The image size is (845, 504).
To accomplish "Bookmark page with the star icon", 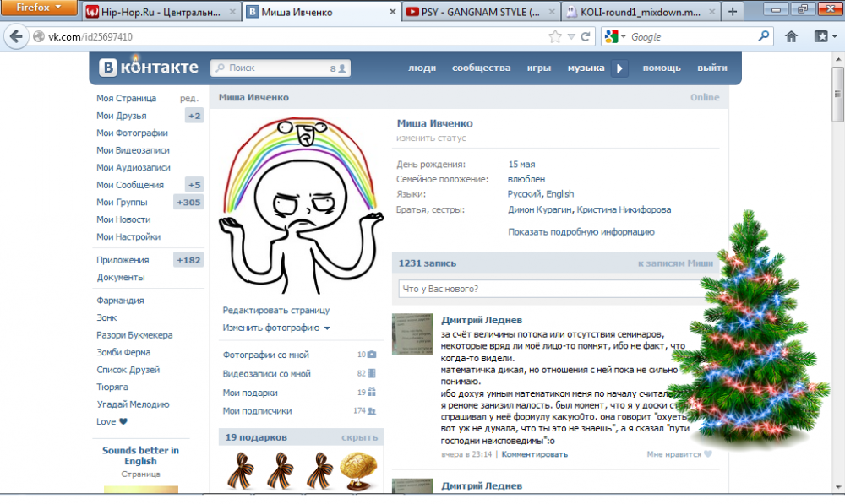I will pyautogui.click(x=555, y=36).
